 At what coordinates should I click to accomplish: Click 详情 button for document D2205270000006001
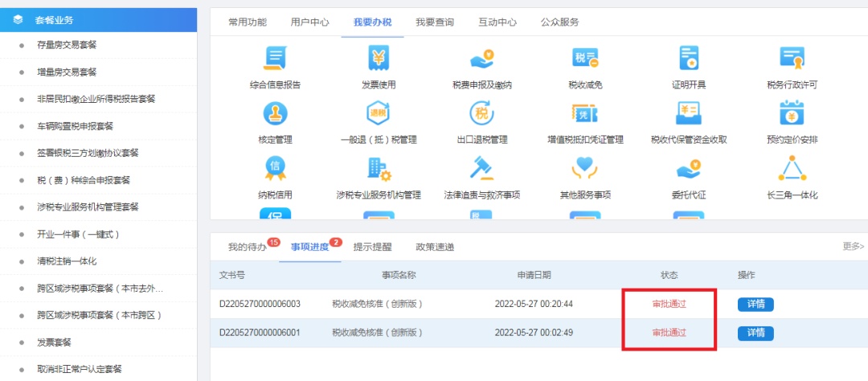pos(755,333)
